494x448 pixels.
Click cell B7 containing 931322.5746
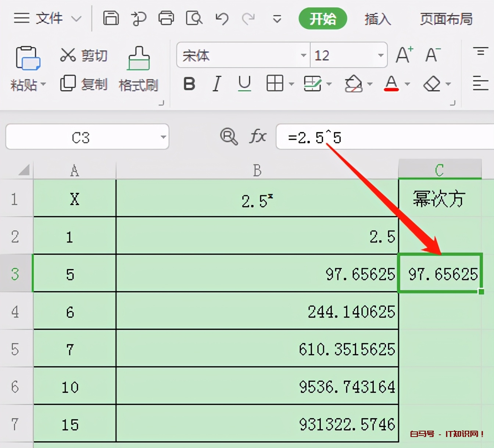point(257,424)
